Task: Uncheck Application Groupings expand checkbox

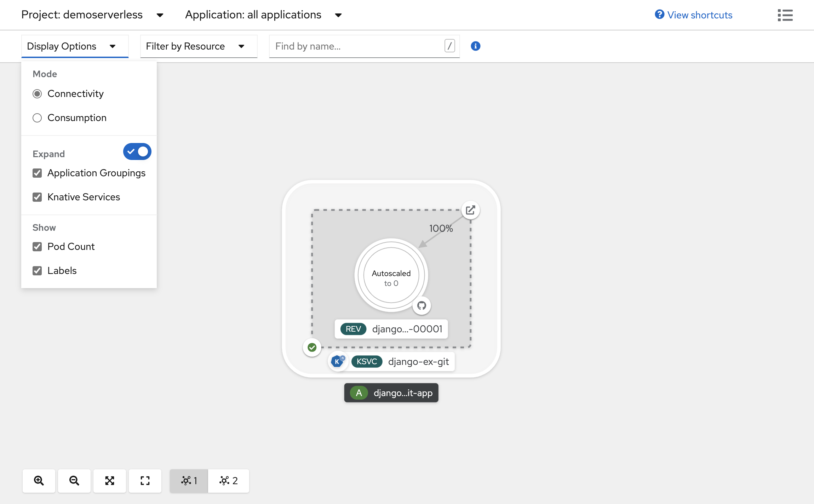Action: click(x=37, y=173)
